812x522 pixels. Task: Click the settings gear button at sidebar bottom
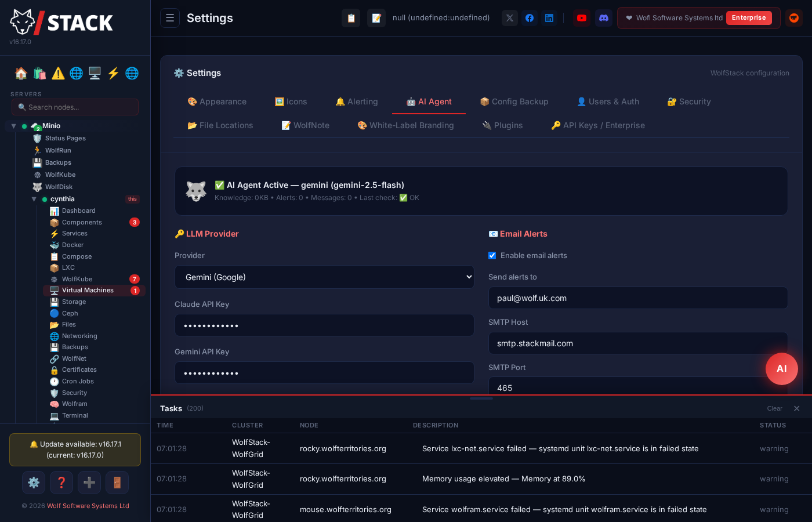pos(34,483)
